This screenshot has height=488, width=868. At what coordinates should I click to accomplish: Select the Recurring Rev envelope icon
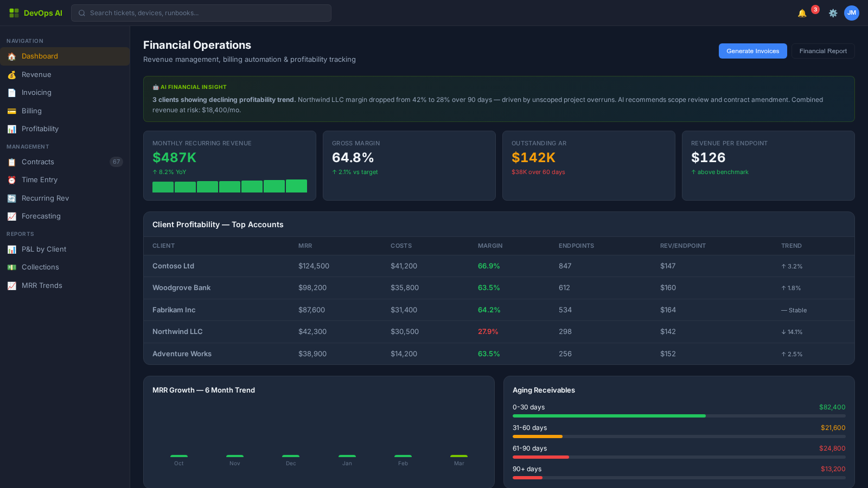(x=11, y=198)
